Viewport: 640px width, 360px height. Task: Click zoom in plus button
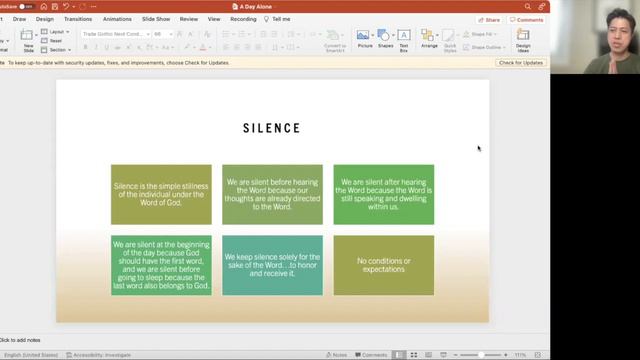pos(505,355)
